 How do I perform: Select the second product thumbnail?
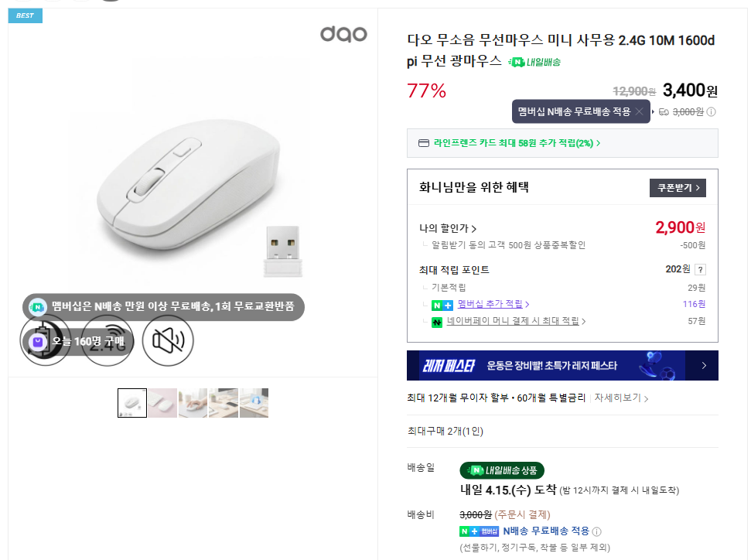[162, 402]
